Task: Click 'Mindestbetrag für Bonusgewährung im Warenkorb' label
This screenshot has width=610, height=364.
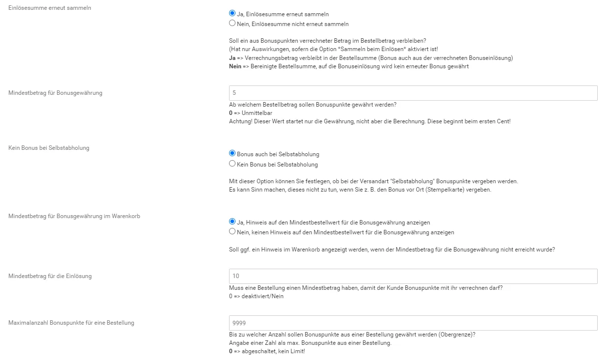Action: [x=74, y=216]
